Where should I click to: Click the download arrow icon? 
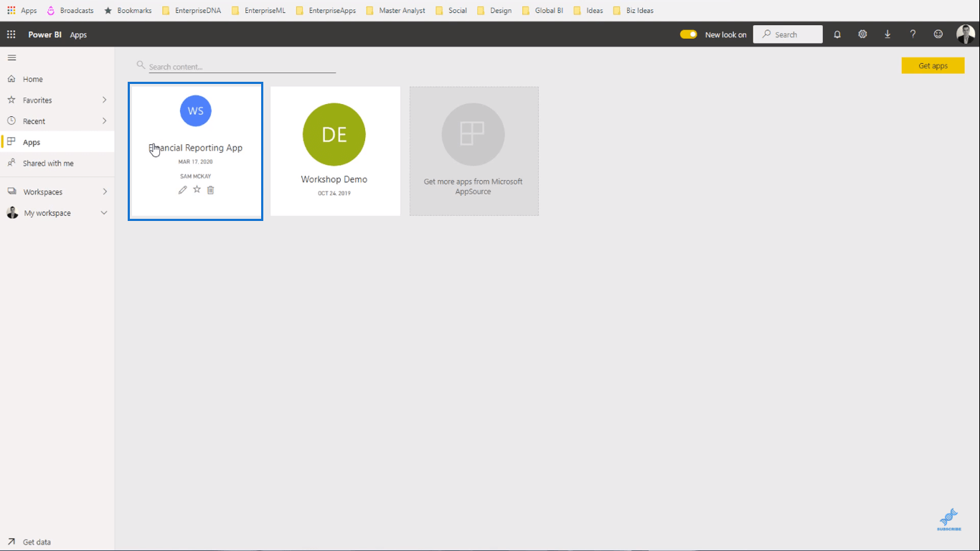887,34
